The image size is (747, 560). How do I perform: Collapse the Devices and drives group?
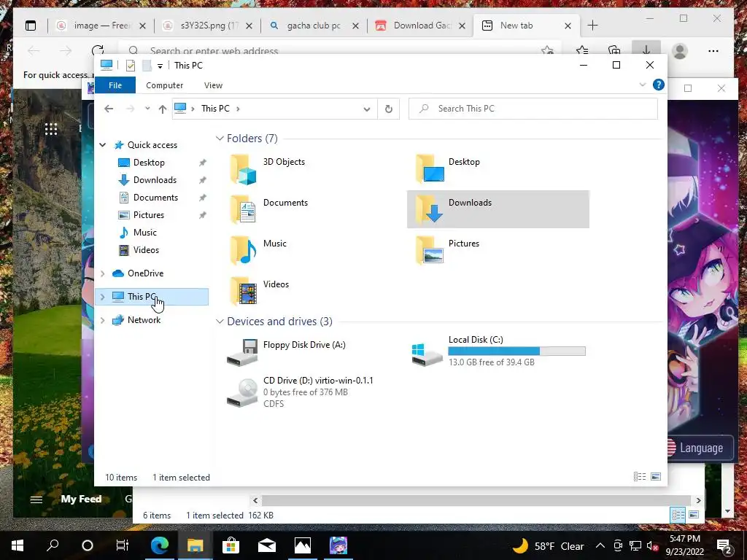coord(220,322)
